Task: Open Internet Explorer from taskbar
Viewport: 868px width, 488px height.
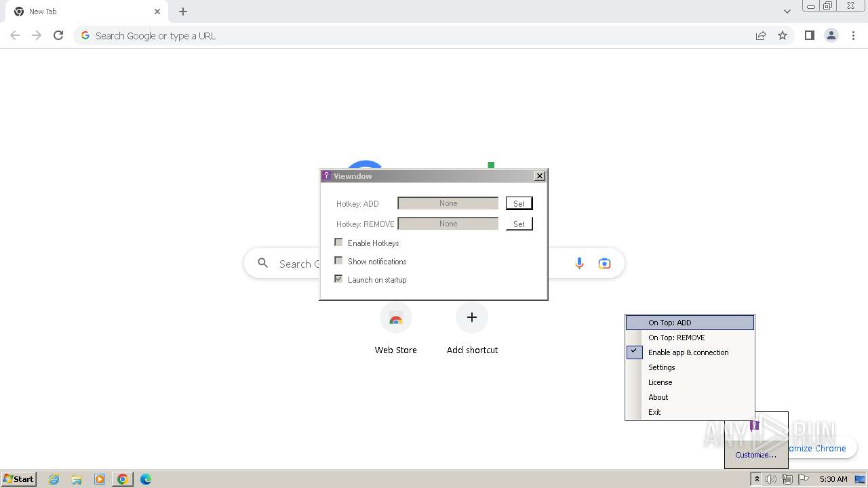Action: pyautogui.click(x=54, y=479)
